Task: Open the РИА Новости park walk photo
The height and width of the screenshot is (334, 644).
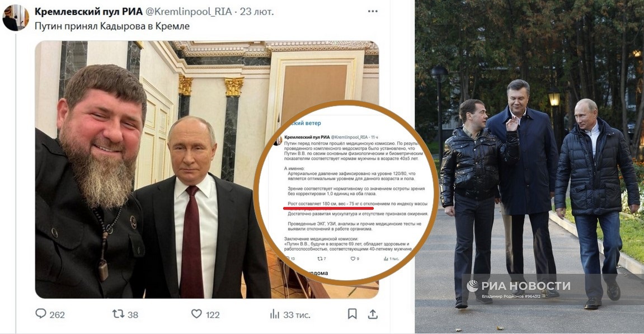Action: pos(529,166)
